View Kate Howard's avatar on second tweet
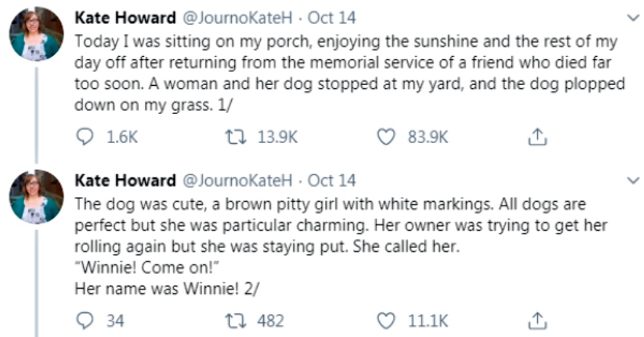644x337 pixels. (x=37, y=197)
